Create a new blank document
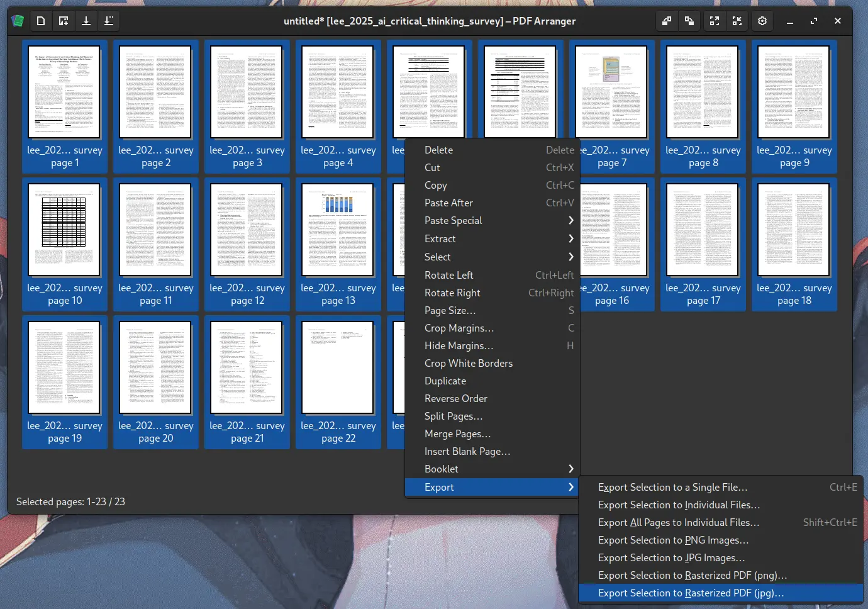Screen dimensions: 868x609 point(41,21)
